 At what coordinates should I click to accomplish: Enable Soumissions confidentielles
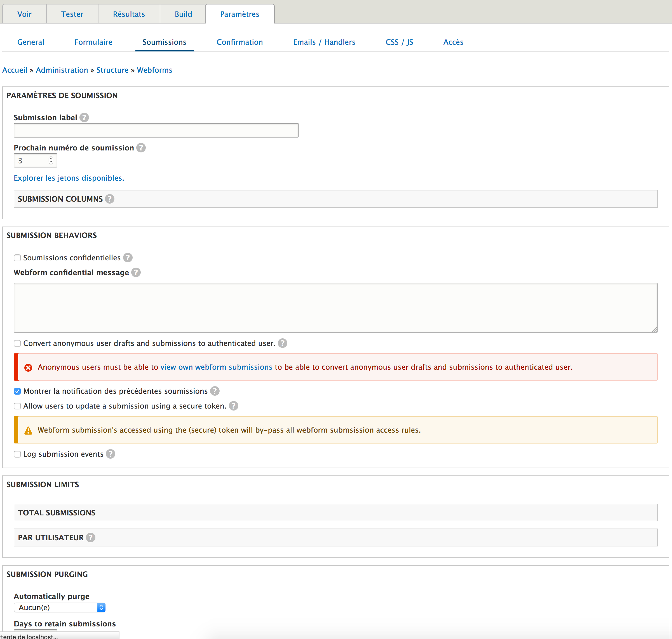pyautogui.click(x=17, y=258)
